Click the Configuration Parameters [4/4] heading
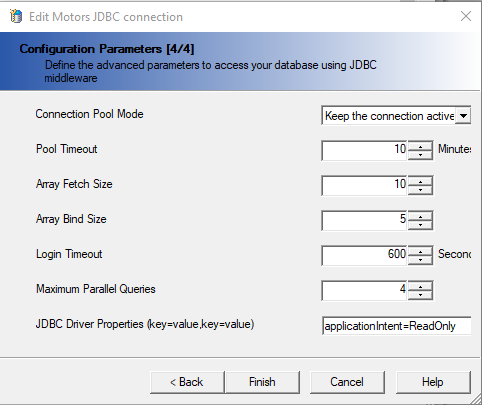This screenshot has width=482, height=405. point(107,49)
